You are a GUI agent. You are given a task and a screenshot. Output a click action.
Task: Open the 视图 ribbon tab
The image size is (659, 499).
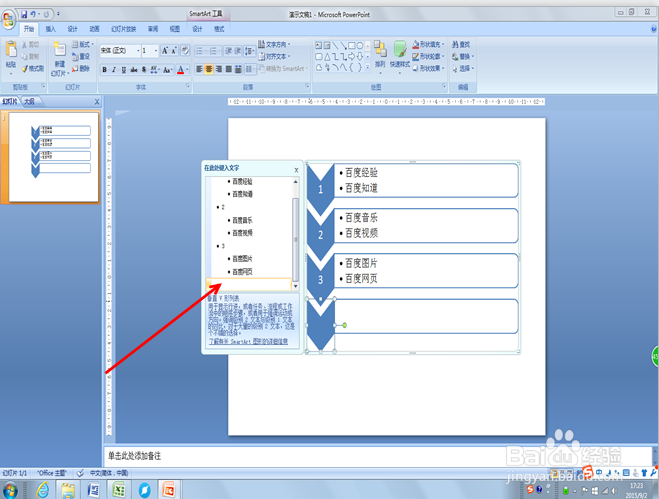(x=175, y=29)
